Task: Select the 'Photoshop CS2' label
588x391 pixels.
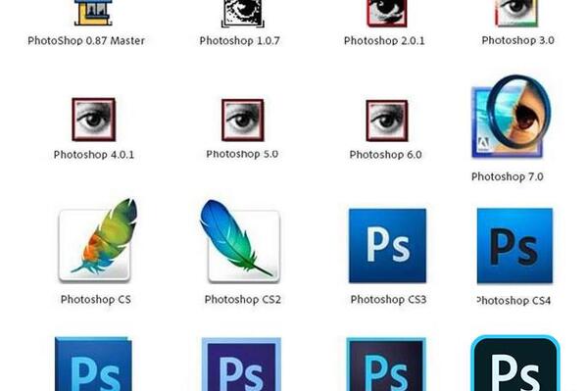Action: (243, 300)
